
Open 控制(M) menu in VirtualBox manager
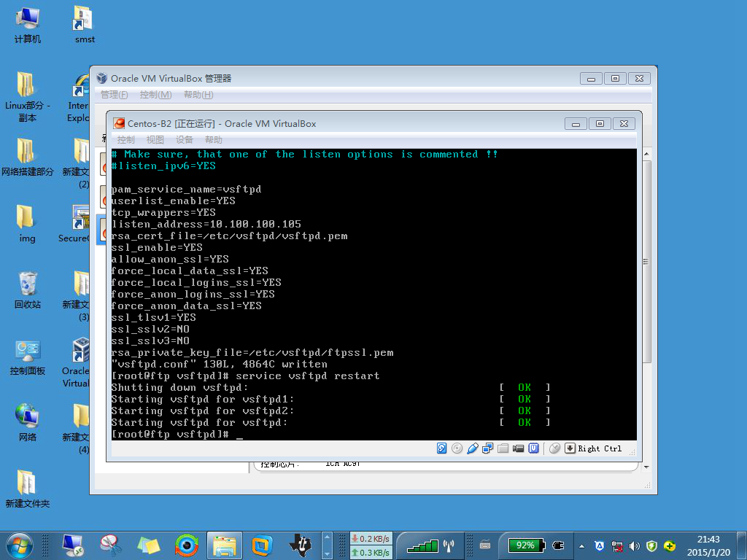click(155, 94)
